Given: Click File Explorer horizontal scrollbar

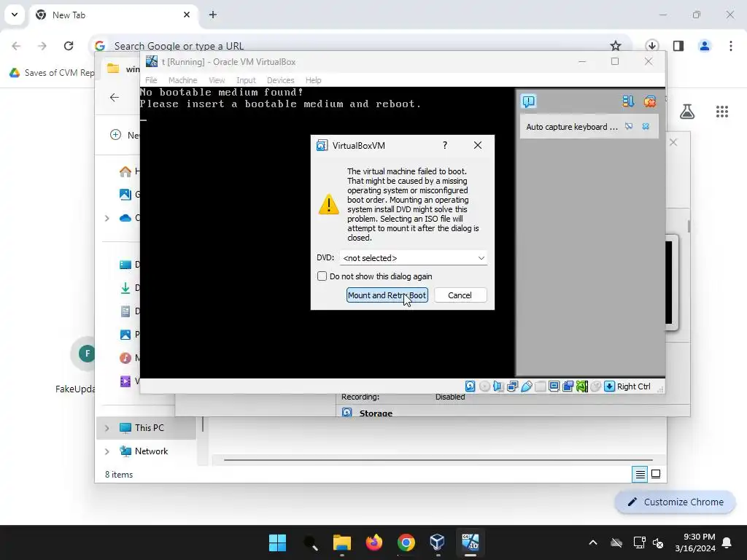Looking at the screenshot, I should point(438,460).
